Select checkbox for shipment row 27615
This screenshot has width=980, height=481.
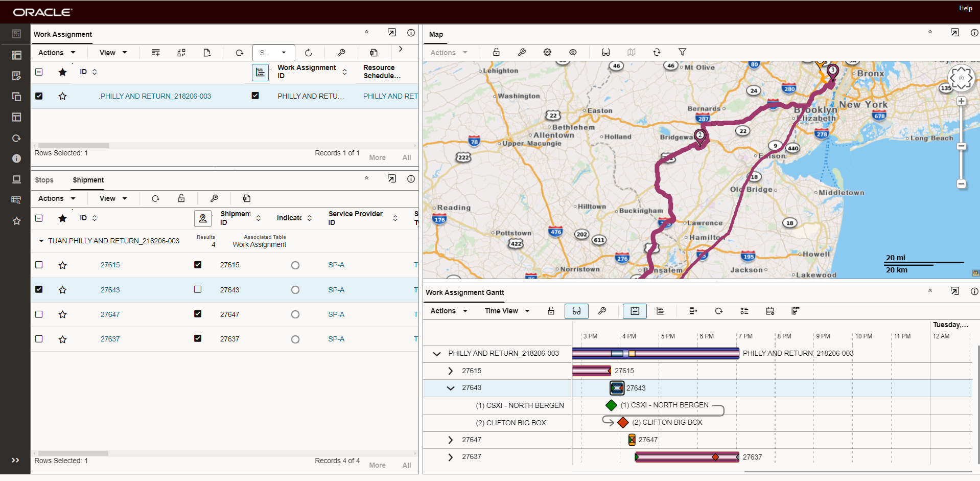tap(39, 265)
